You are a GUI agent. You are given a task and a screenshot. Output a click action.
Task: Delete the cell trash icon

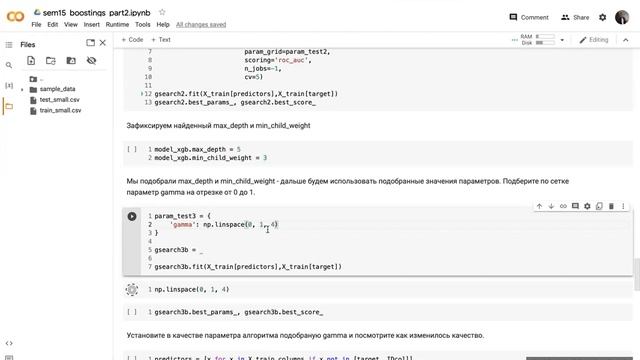click(611, 206)
